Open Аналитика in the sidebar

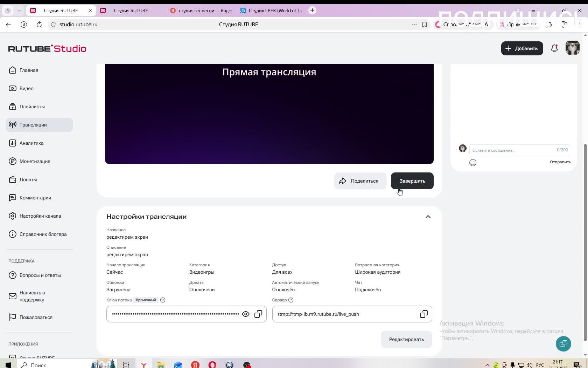click(x=31, y=143)
